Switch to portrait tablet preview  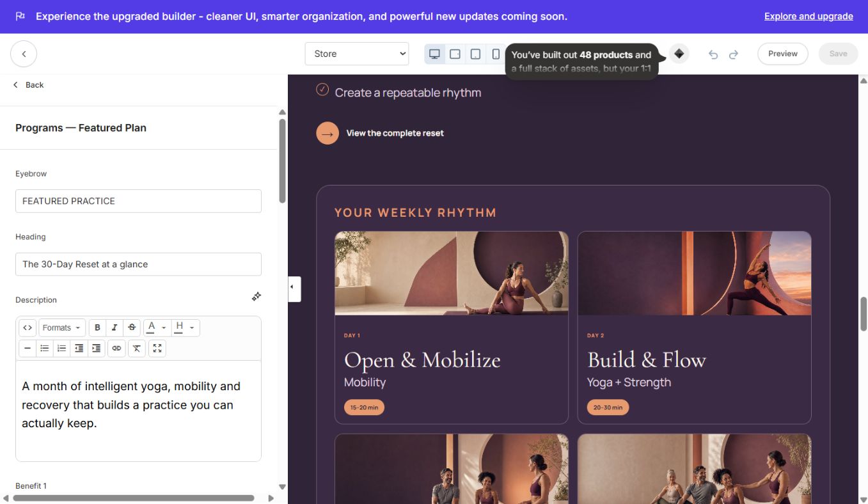[x=476, y=54]
